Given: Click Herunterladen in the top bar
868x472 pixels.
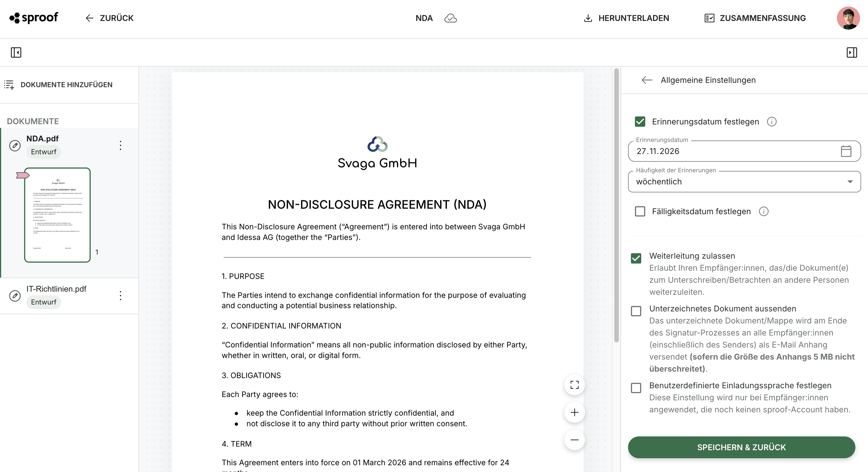Looking at the screenshot, I should [626, 18].
